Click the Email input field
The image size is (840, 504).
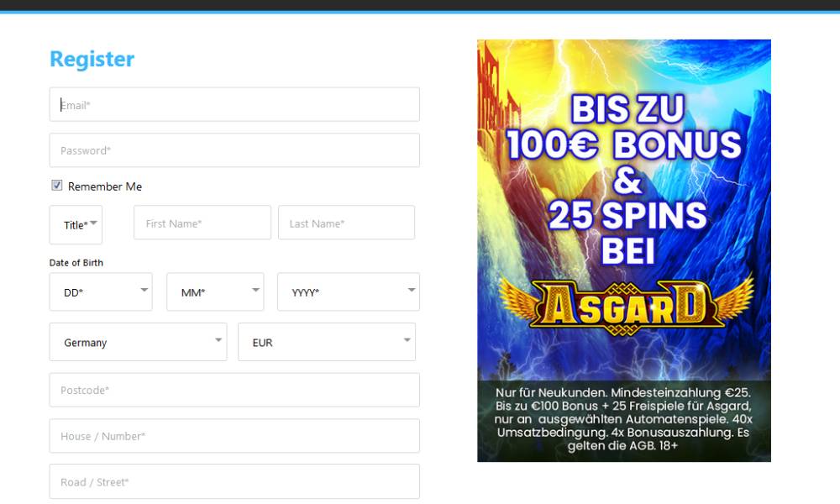[234, 105]
